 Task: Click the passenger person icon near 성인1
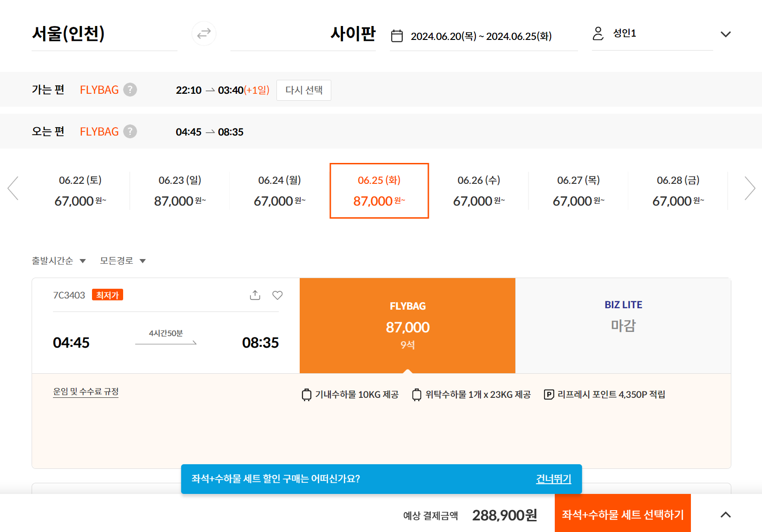point(598,33)
